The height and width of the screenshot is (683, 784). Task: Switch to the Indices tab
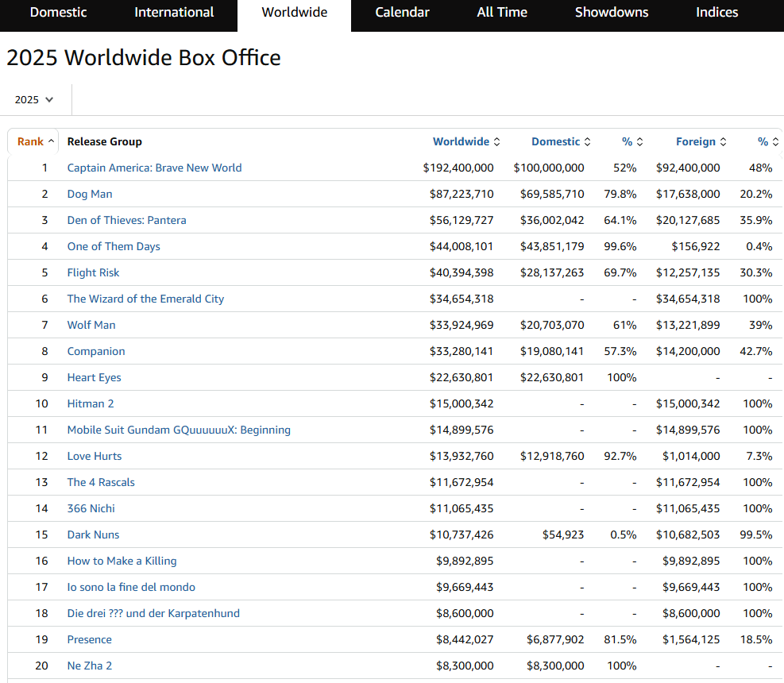(x=716, y=13)
